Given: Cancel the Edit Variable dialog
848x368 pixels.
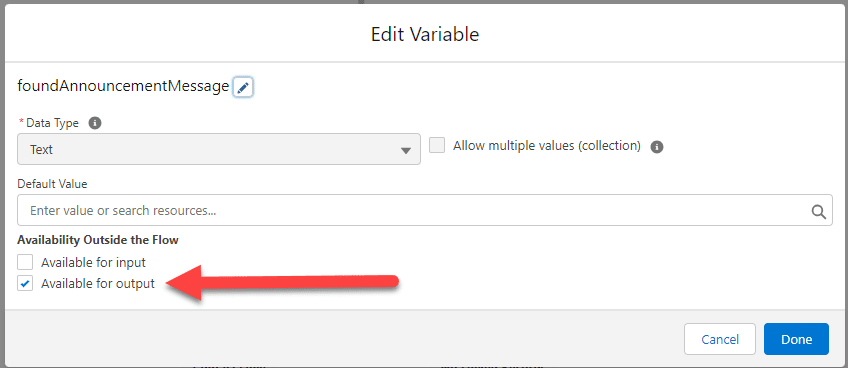Looking at the screenshot, I should click(x=720, y=339).
